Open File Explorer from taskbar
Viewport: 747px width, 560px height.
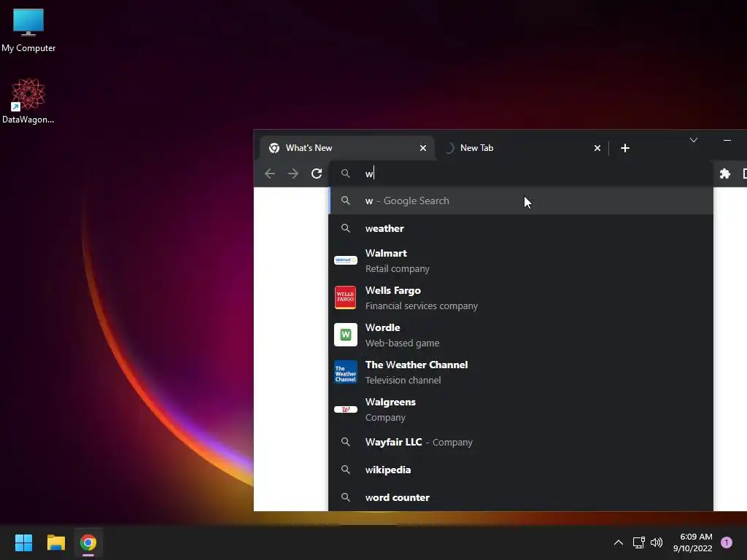(55, 542)
